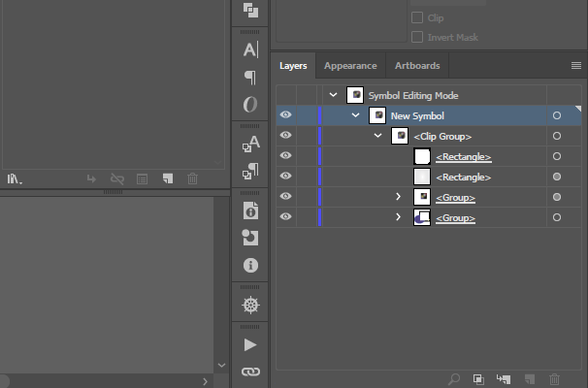
Task: Enable the Clip checkbox
Action: [x=417, y=17]
